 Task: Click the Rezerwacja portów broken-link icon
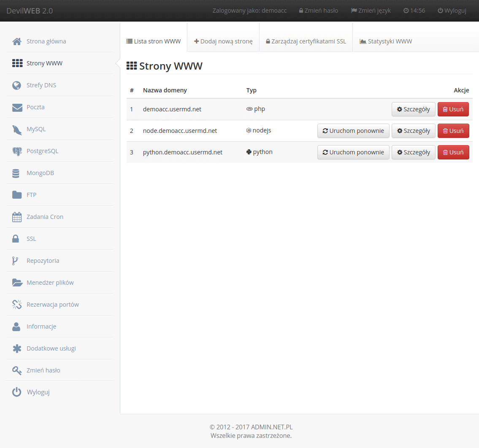17,305
